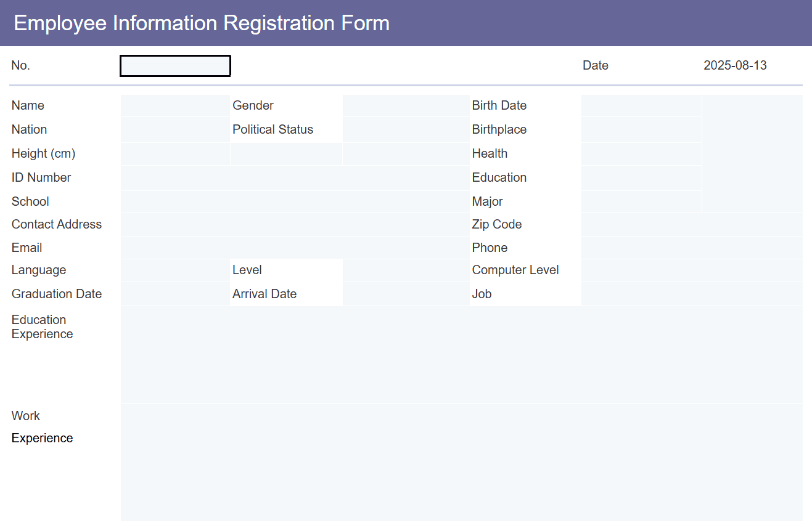This screenshot has width=812, height=523.
Task: Click the 'Work' label text
Action: pos(25,416)
